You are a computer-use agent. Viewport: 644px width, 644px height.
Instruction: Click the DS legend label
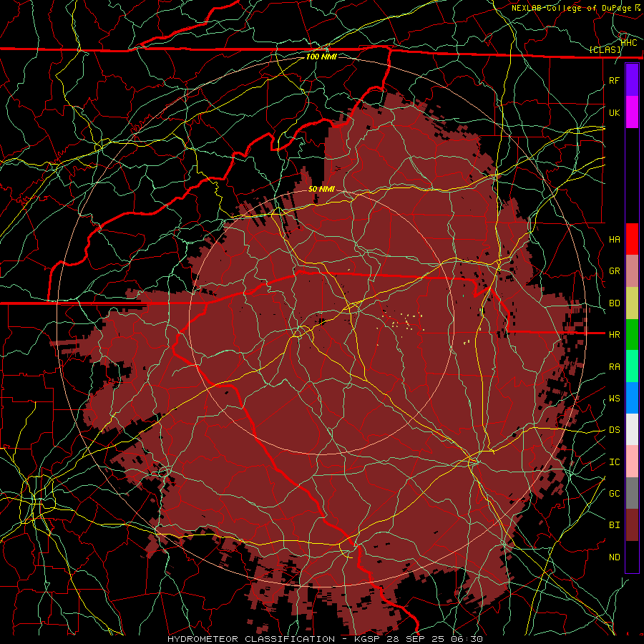[614, 430]
